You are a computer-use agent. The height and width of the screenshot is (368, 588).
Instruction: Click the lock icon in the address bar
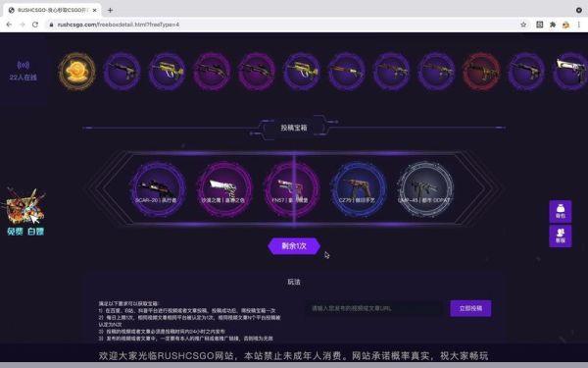click(51, 25)
